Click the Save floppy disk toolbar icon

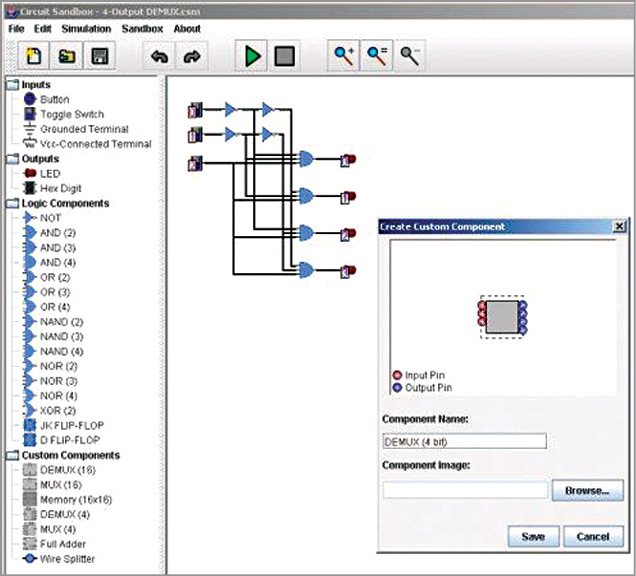[99, 56]
